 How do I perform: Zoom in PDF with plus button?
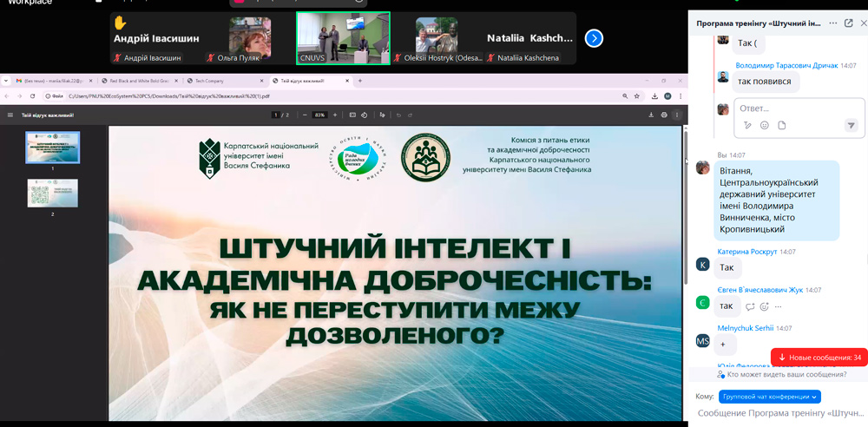tap(334, 115)
